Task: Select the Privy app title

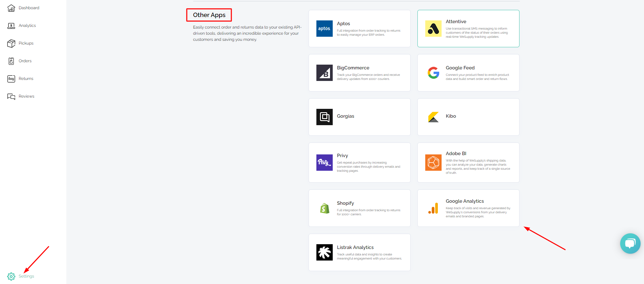Action: 343,155
